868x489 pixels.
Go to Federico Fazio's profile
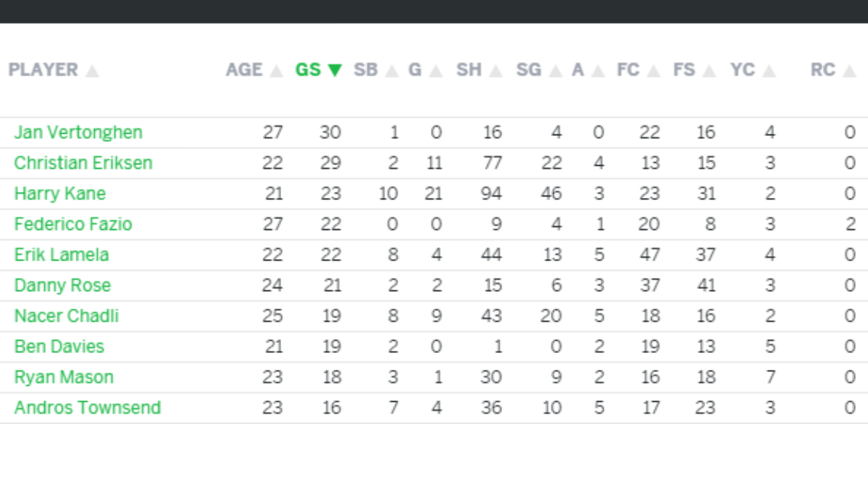(x=73, y=224)
